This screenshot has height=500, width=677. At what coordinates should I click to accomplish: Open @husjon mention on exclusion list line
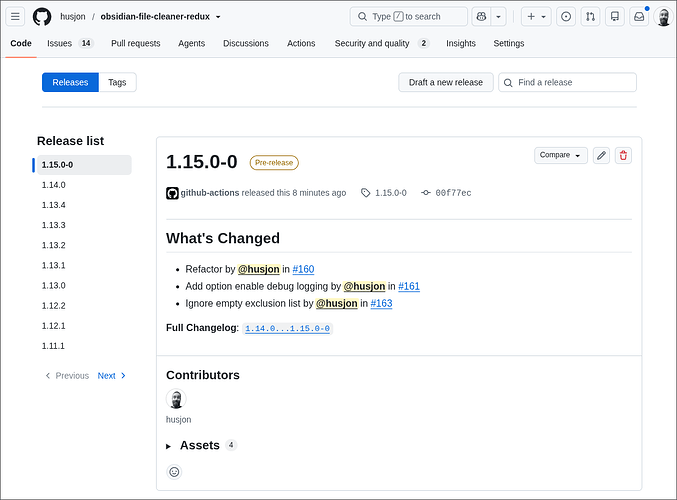coord(337,304)
